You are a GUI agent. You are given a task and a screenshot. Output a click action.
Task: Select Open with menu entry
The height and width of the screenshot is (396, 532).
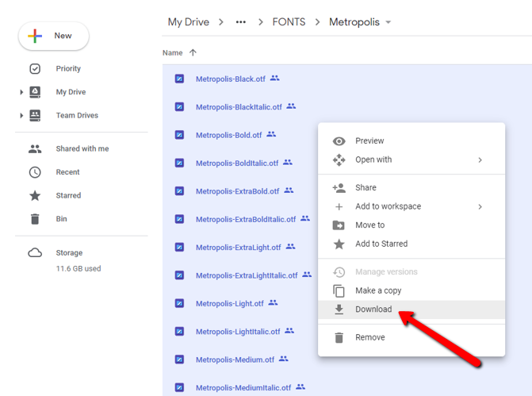(x=411, y=160)
